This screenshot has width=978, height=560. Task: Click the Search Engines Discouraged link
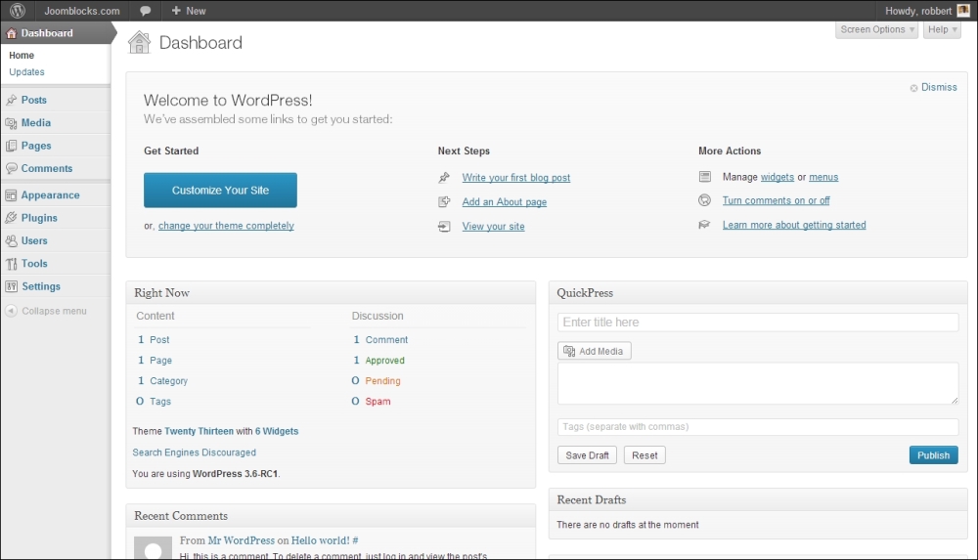[194, 452]
